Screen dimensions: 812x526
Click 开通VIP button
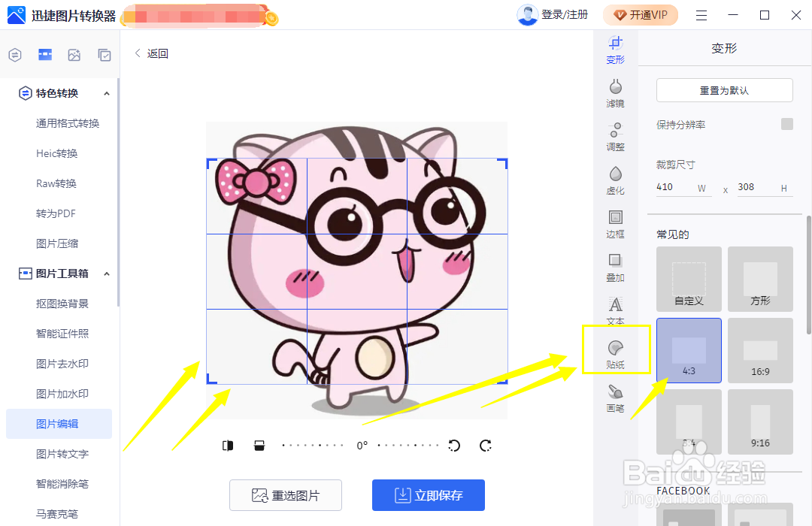(x=641, y=15)
